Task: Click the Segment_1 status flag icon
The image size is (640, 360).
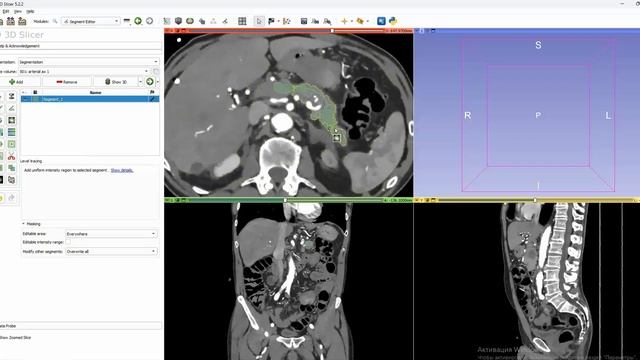Action: [153, 99]
